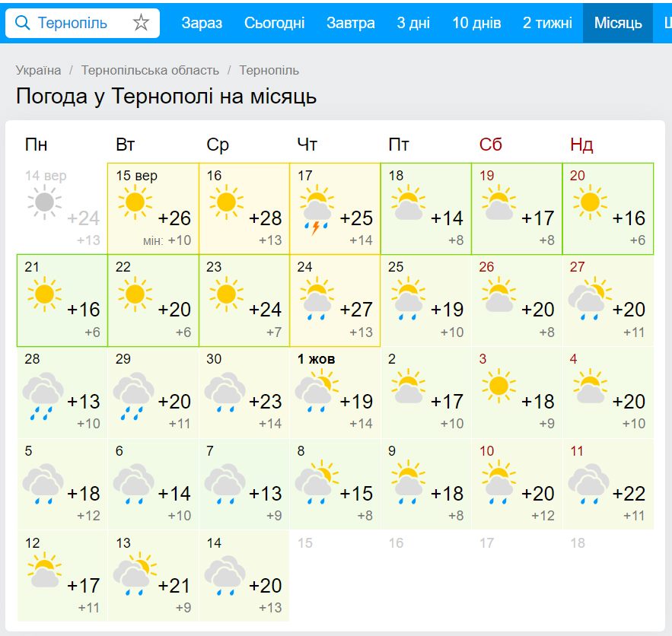This screenshot has width=672, height=636.
Task: Open the Україна breadcrumb link
Action: point(39,70)
